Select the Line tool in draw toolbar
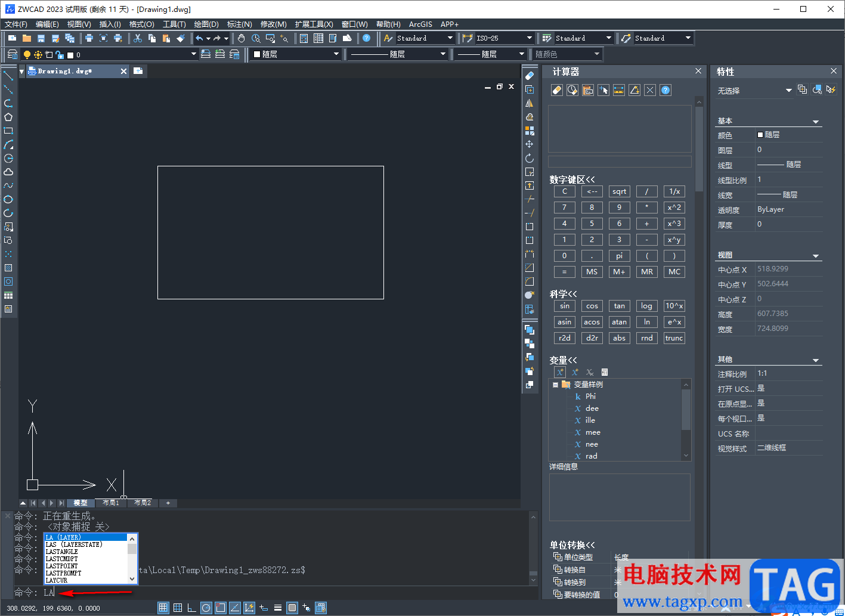This screenshot has height=616, width=845. coord(8,76)
